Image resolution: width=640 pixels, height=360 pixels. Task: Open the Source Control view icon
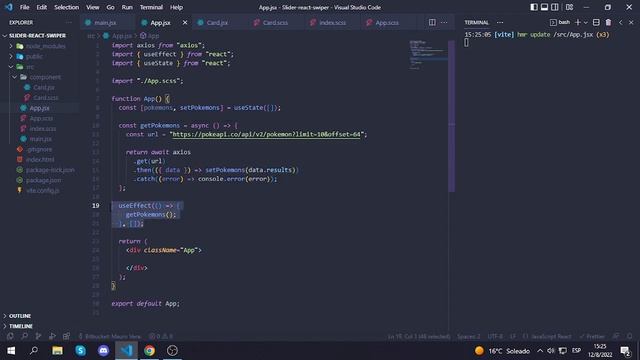tap(38, 336)
